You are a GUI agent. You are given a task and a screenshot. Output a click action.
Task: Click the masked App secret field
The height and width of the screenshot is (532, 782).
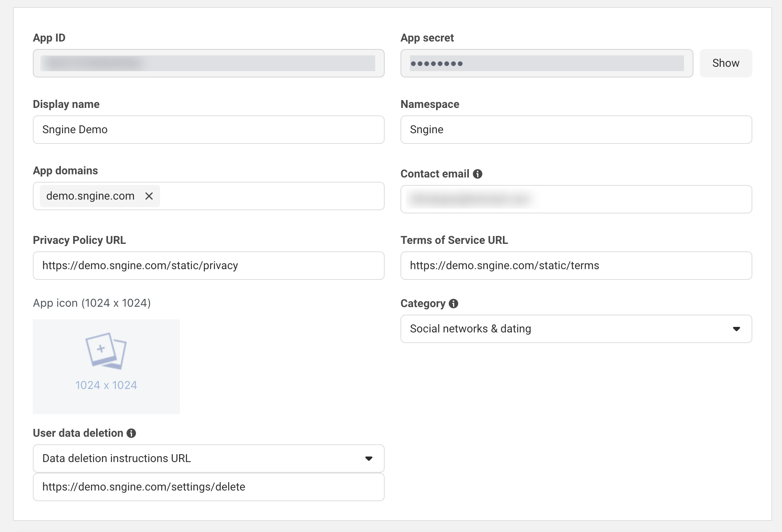546,63
